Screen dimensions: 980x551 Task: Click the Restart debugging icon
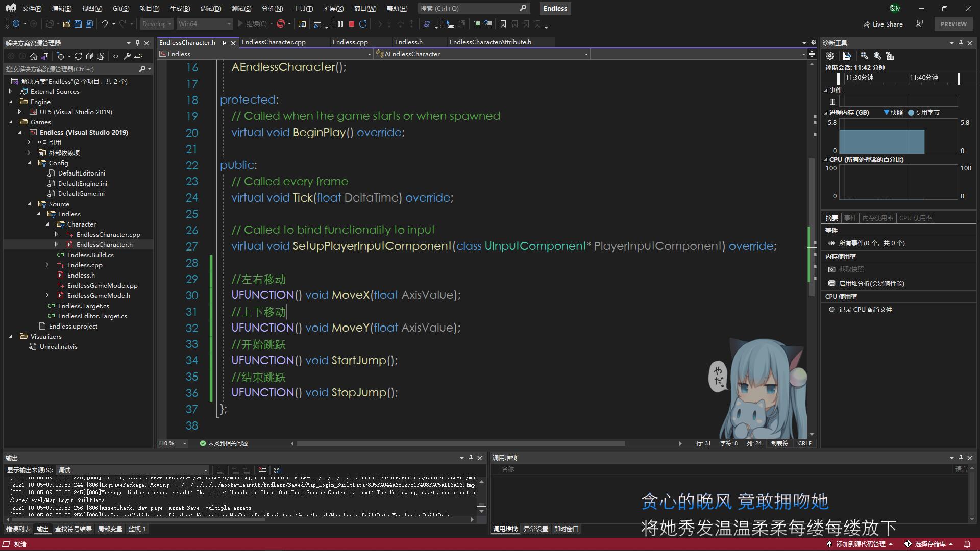(363, 24)
